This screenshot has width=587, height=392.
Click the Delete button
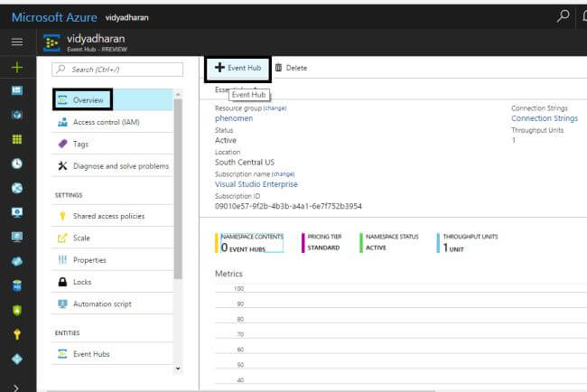tap(292, 68)
